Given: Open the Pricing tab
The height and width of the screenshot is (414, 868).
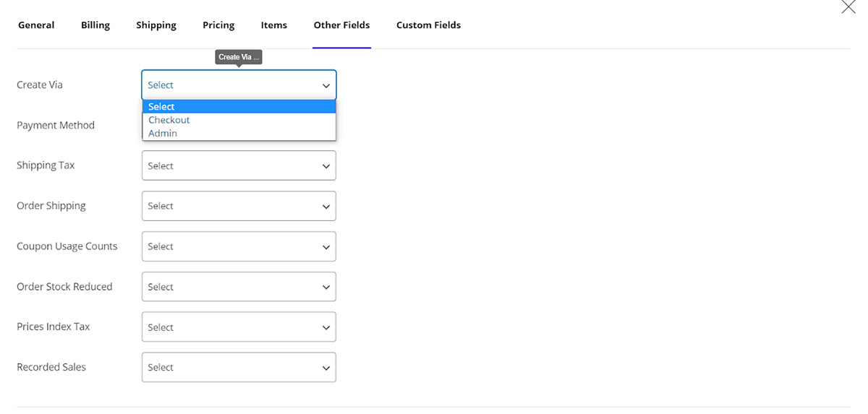Looking at the screenshot, I should [218, 25].
